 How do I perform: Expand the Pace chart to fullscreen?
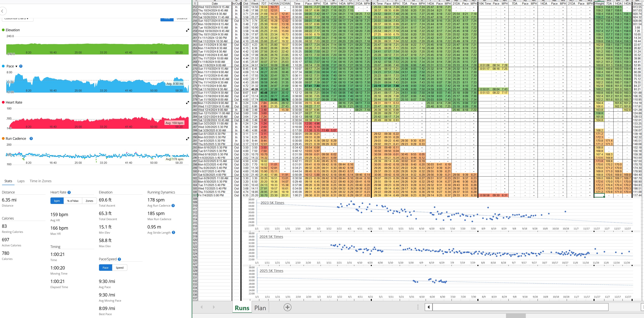[188, 66]
